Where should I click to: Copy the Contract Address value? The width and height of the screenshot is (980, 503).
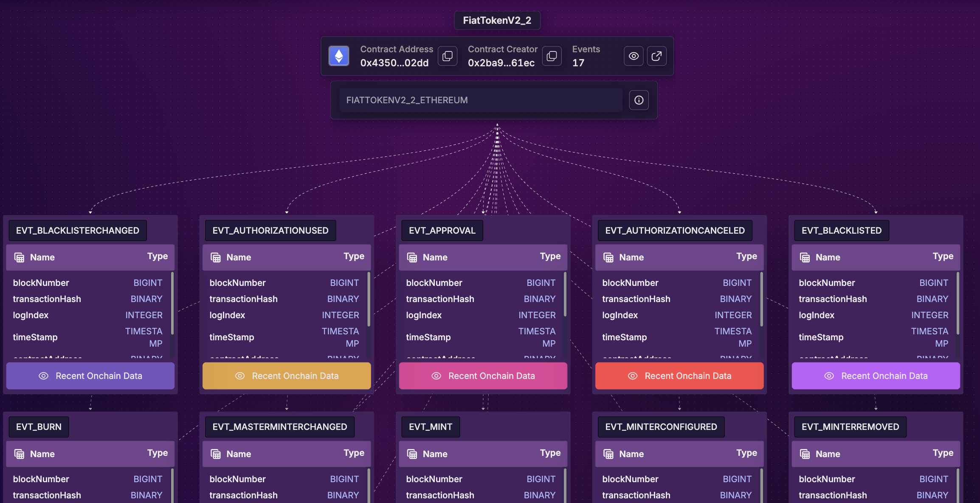pos(448,56)
